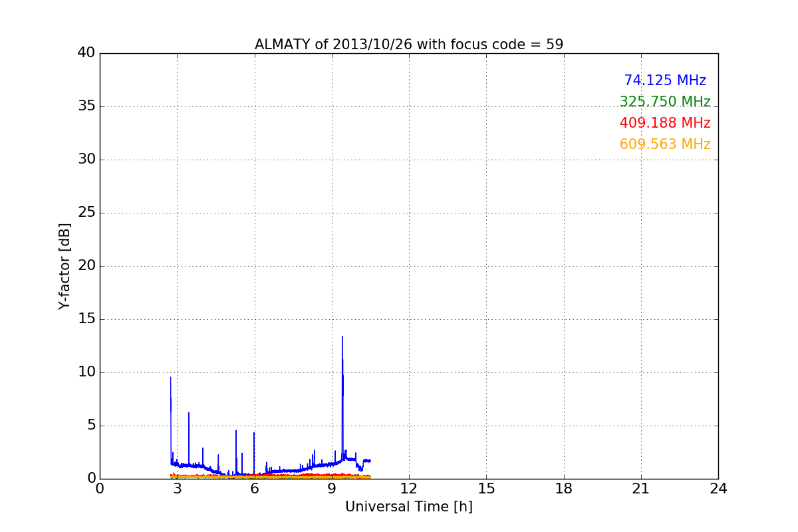Screen dimensions: 798x532
Task: Click the blue spike peaking near 6 dB
Action: (x=189, y=439)
